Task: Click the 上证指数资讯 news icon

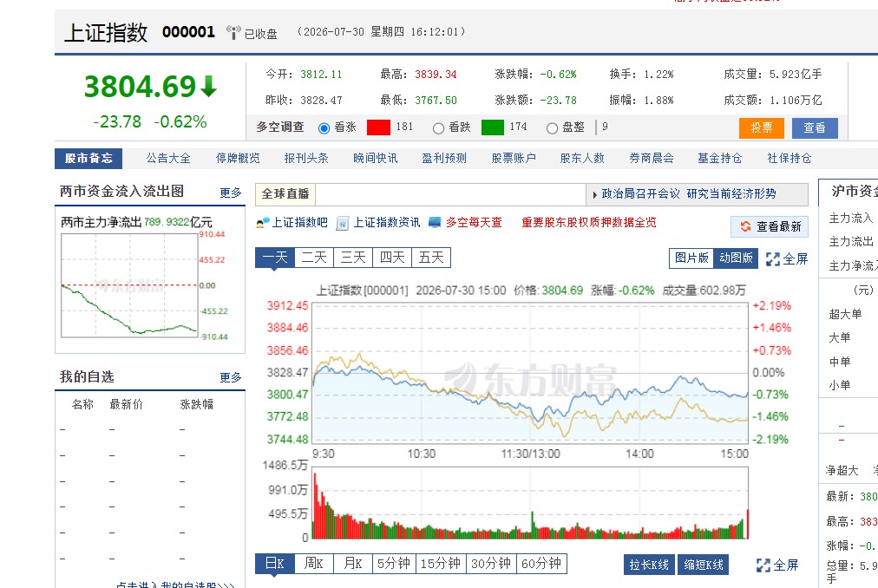Action: pyautogui.click(x=343, y=224)
